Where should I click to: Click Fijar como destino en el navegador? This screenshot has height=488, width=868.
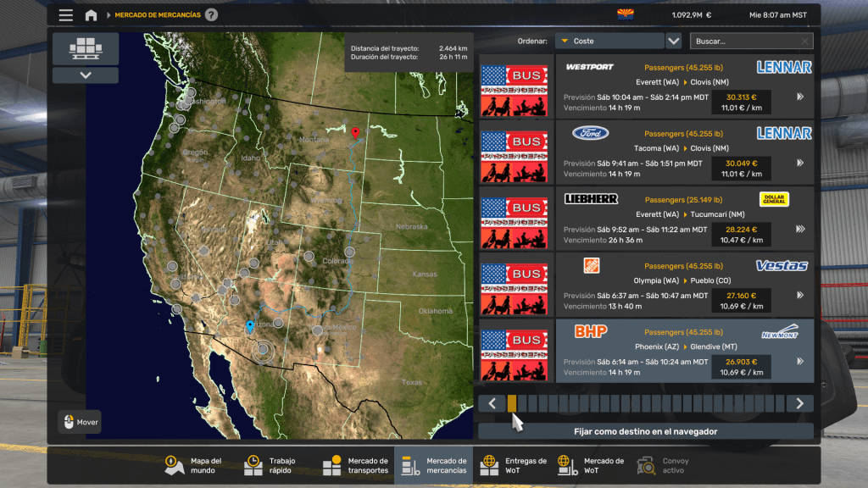coord(645,431)
